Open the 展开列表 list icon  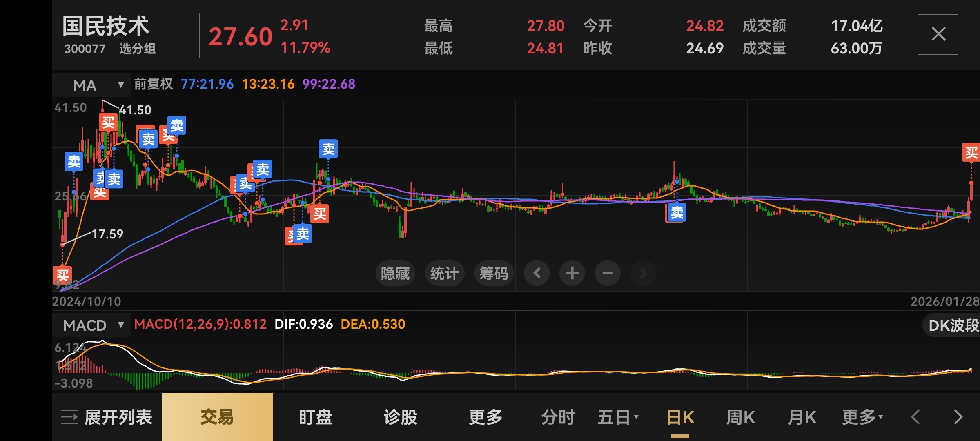[69, 417]
